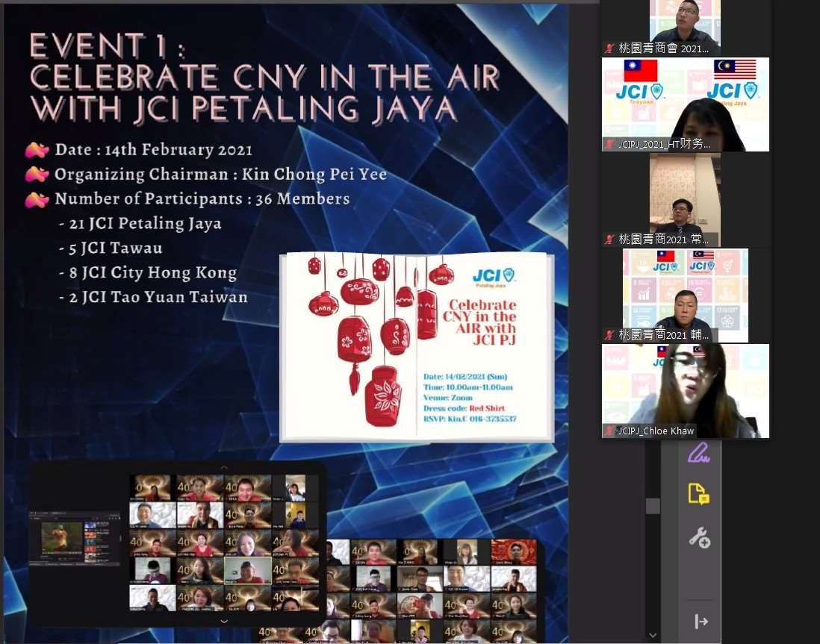Viewport: 820px width, 644px height.
Task: Click "- 8 JCI City Hong Kong" line
Action: (148, 273)
